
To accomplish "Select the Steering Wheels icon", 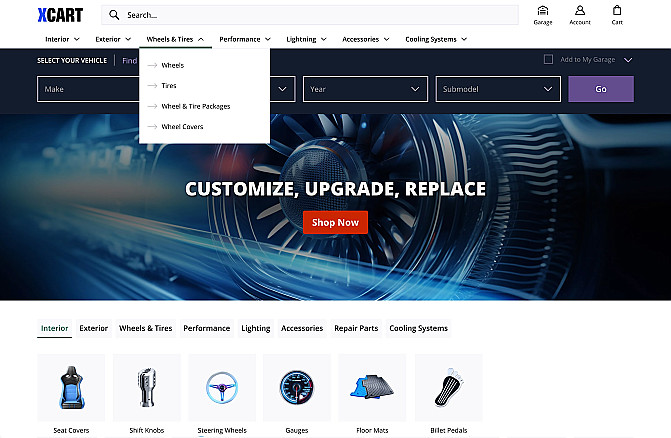I will coord(221,388).
